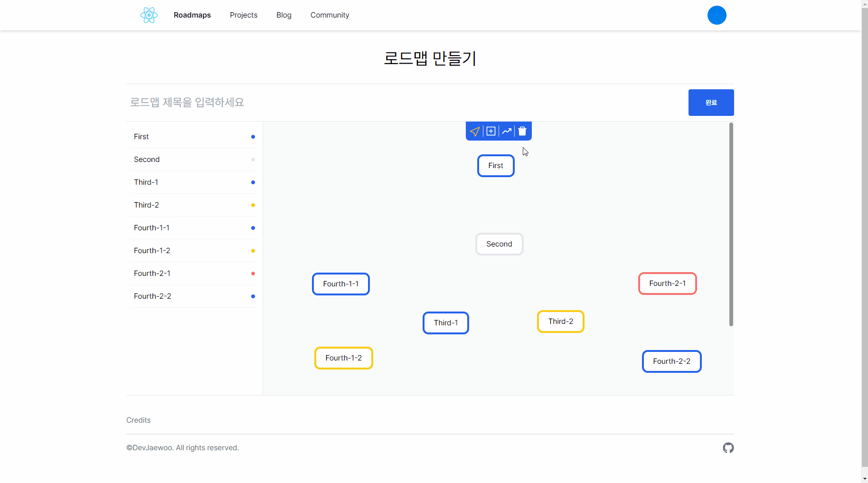Select the add node tool
The image size is (868, 483).
tap(491, 131)
